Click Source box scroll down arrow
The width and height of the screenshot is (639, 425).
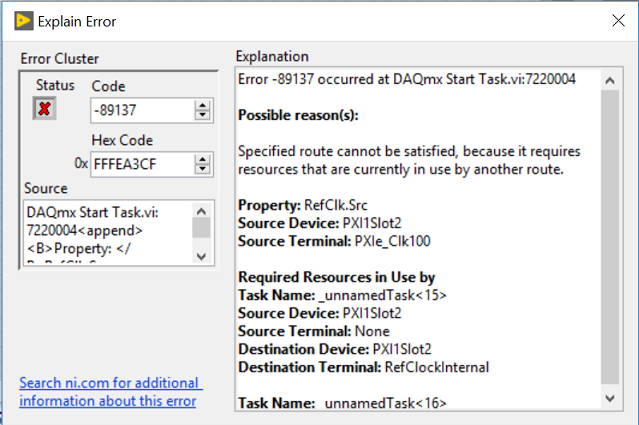(201, 256)
